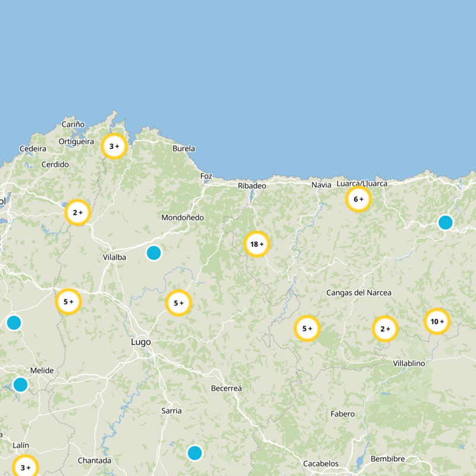Open the 3 + cluster near Lalín
476x476 pixels.
click(x=26, y=468)
